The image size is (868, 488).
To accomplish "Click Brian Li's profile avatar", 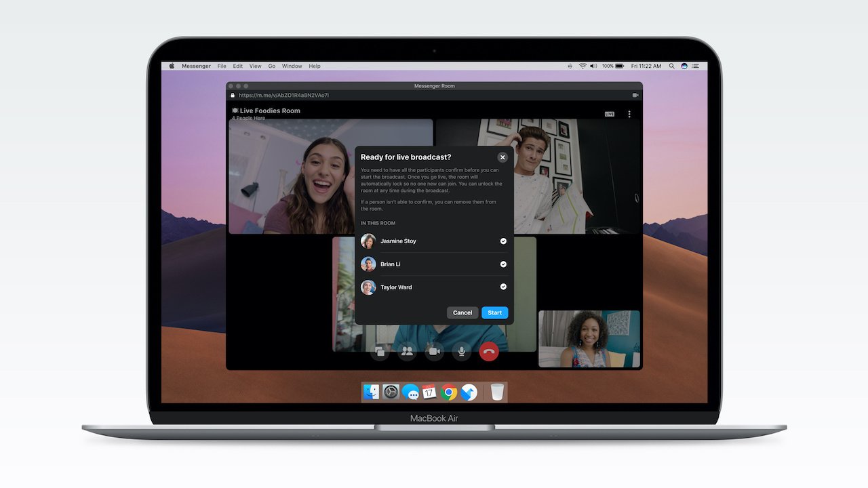I will click(x=368, y=264).
